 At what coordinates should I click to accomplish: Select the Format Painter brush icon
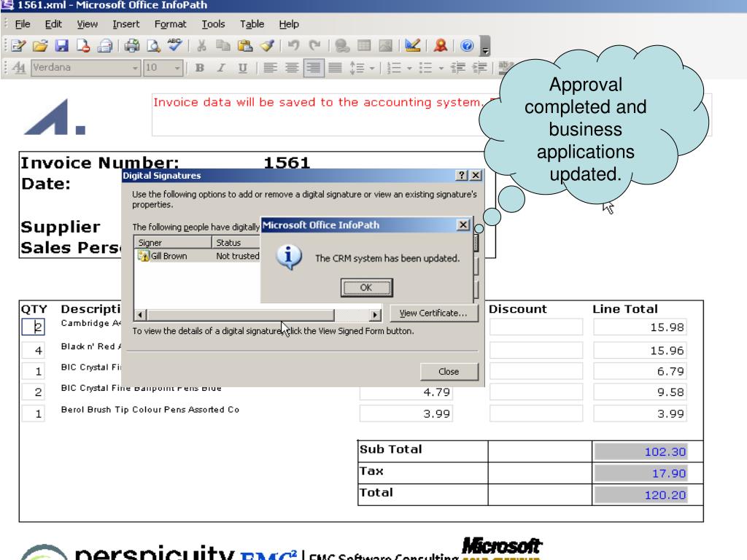click(267, 46)
